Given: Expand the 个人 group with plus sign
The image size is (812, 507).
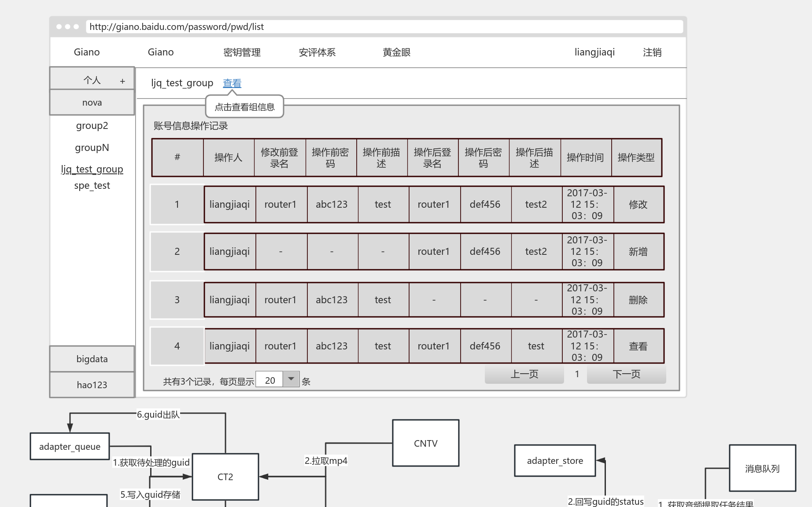Looking at the screenshot, I should (123, 80).
